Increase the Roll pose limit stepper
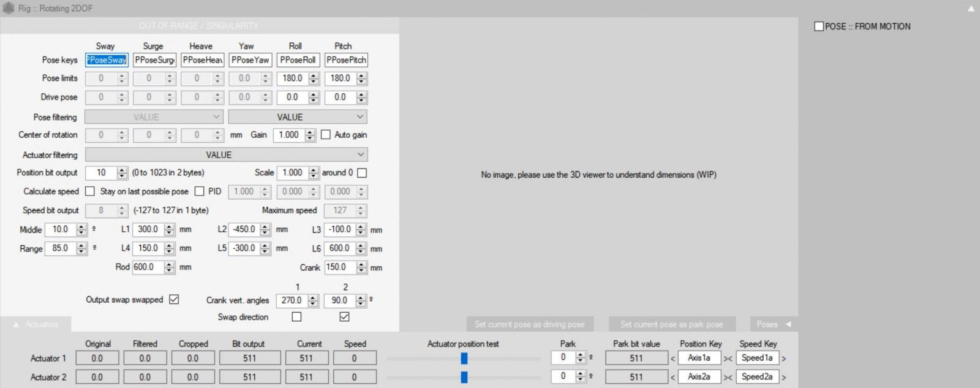980x388 pixels. 314,75
